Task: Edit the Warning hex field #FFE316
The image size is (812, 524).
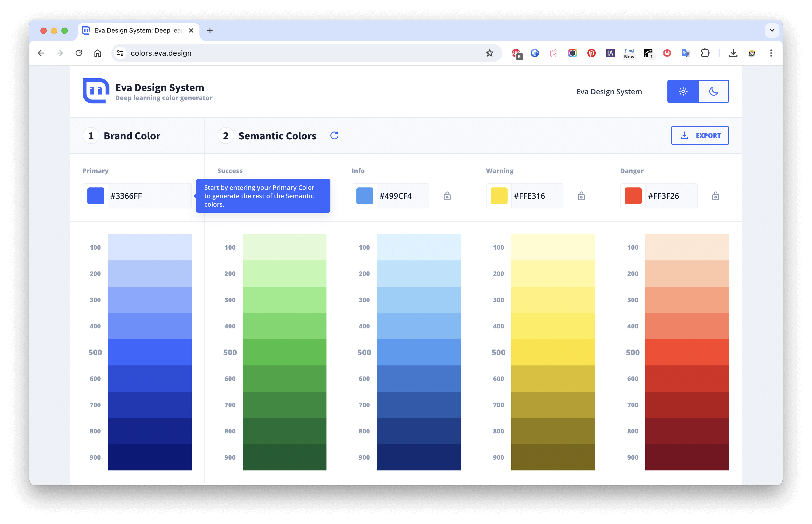Action: (537, 196)
